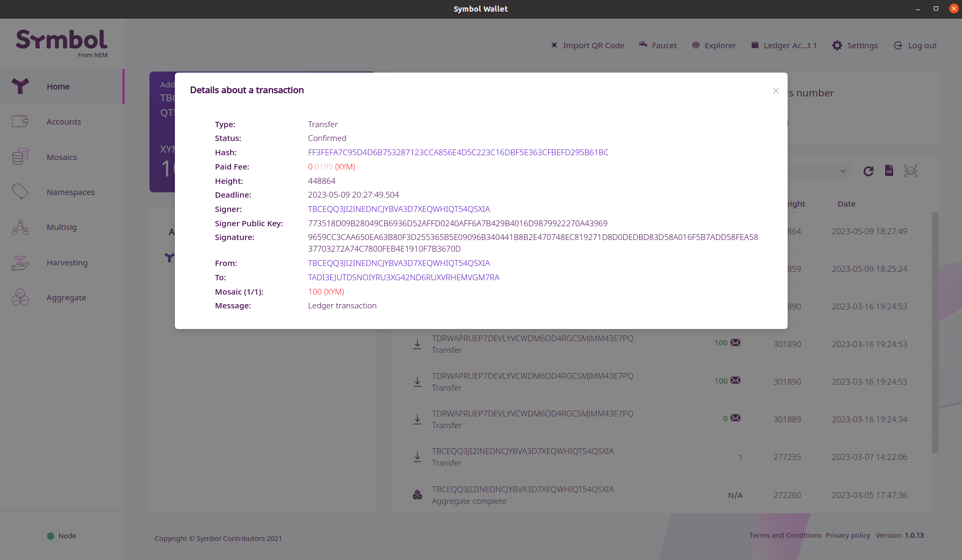
Task: Select the N/A amount in Aggregate row
Action: point(735,495)
